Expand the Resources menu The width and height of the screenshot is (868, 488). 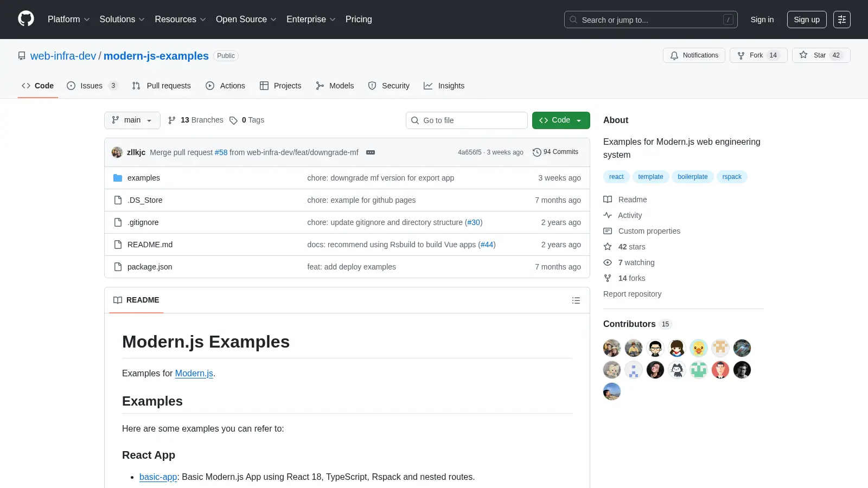180,20
